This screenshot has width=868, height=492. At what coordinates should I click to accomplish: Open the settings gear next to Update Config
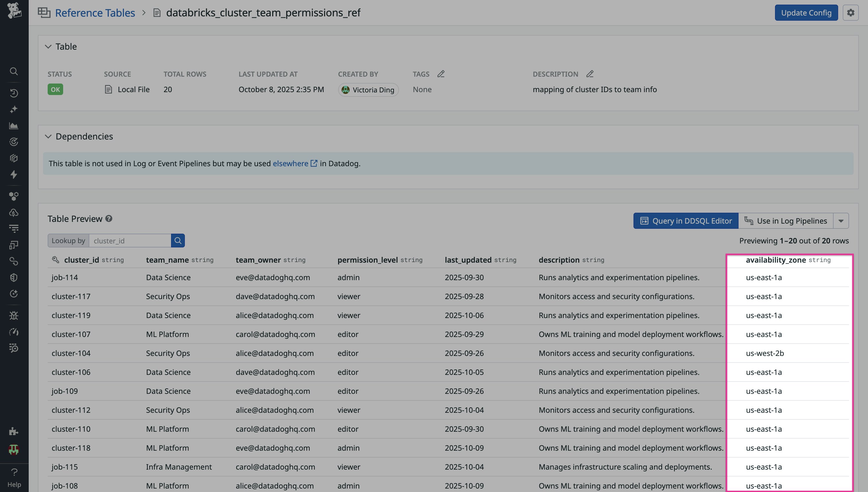click(851, 13)
